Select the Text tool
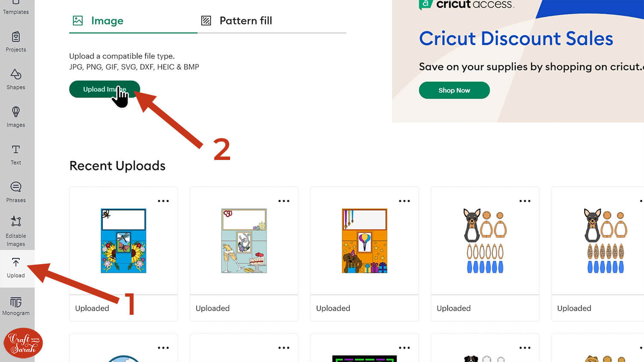Screen dimensions: 644x362 pos(16,154)
